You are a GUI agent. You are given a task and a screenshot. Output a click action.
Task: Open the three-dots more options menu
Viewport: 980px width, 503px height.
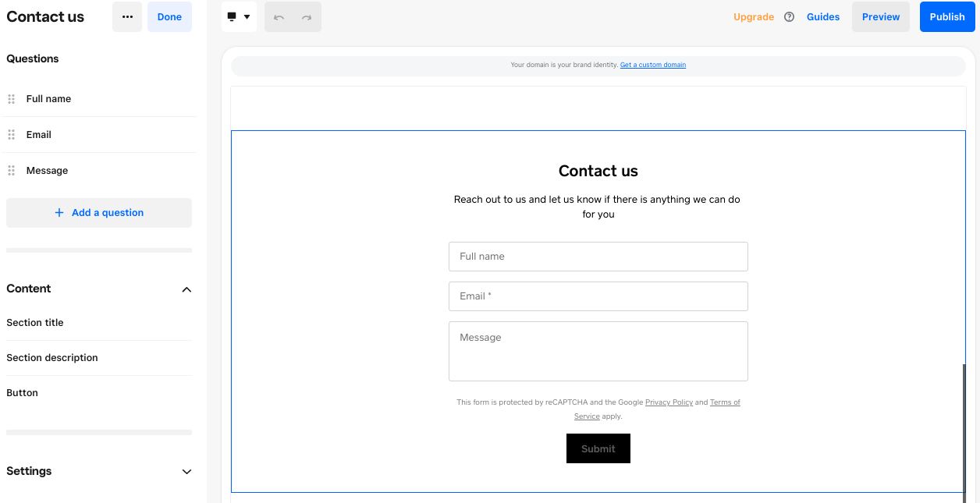click(127, 16)
